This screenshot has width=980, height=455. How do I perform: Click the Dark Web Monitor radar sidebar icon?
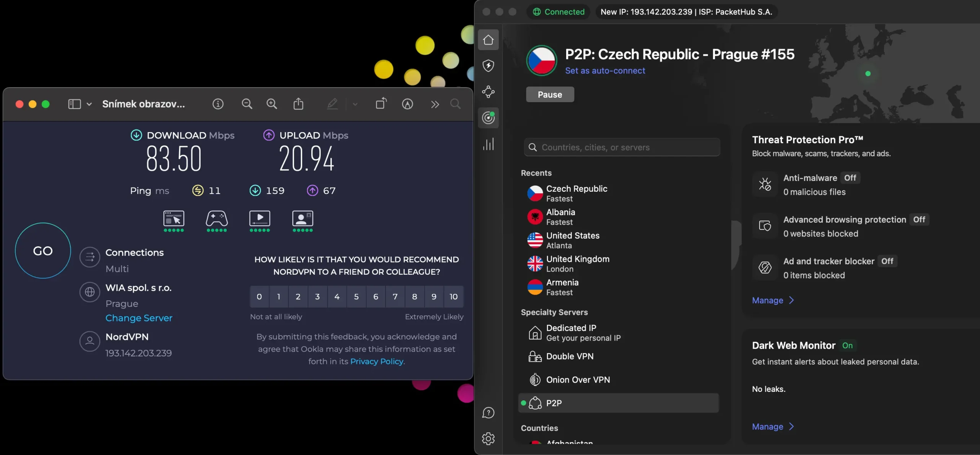(x=488, y=118)
